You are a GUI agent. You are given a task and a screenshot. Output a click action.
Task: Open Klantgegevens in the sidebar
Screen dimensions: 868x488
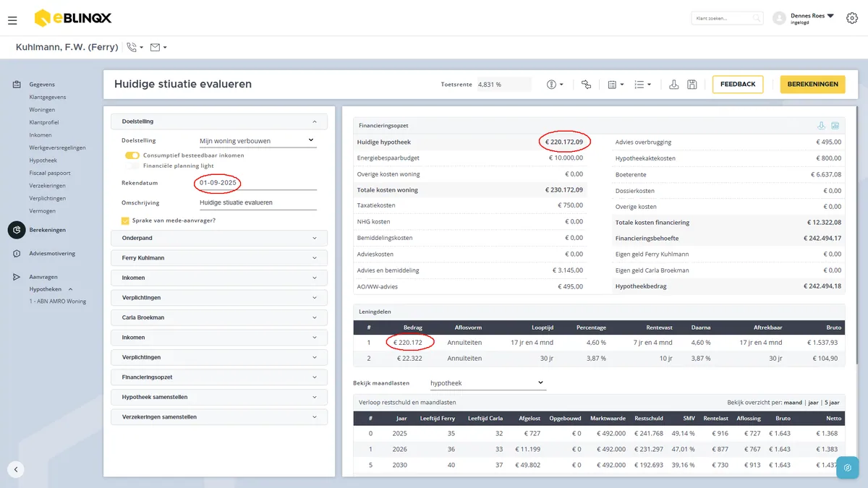tap(47, 97)
